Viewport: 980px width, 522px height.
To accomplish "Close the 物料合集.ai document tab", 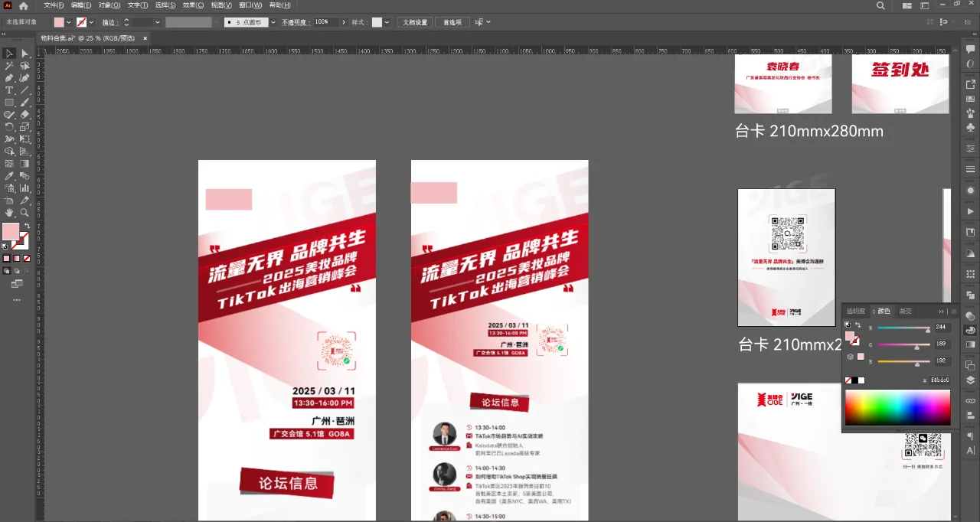I will [x=145, y=38].
